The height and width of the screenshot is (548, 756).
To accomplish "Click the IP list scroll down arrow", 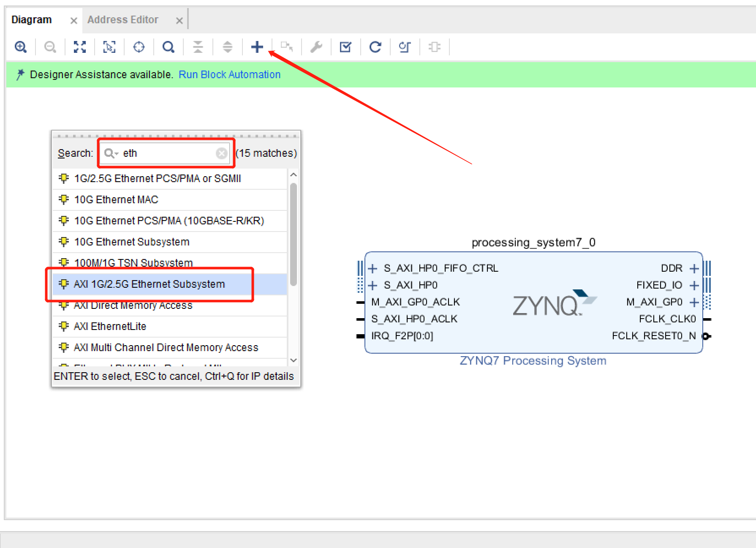I will tap(294, 360).
